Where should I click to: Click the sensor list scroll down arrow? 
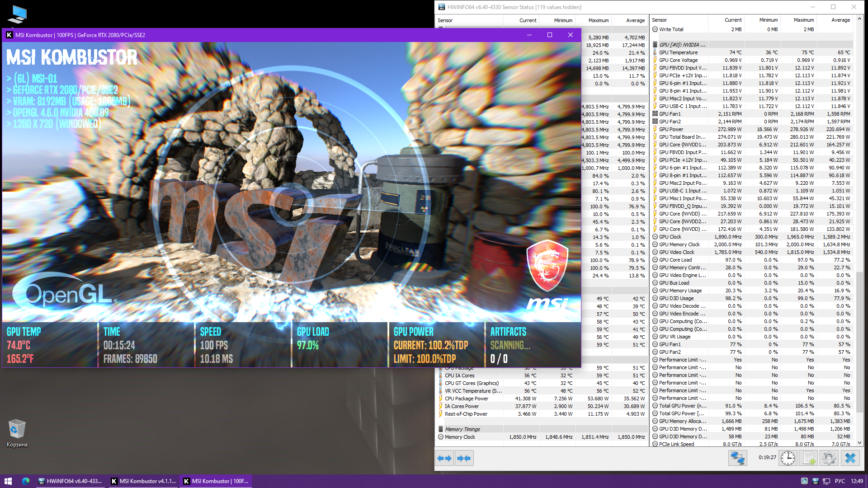(860, 443)
